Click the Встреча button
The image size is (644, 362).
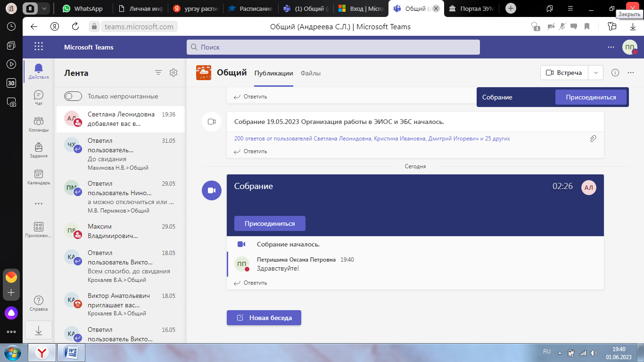tap(565, 73)
